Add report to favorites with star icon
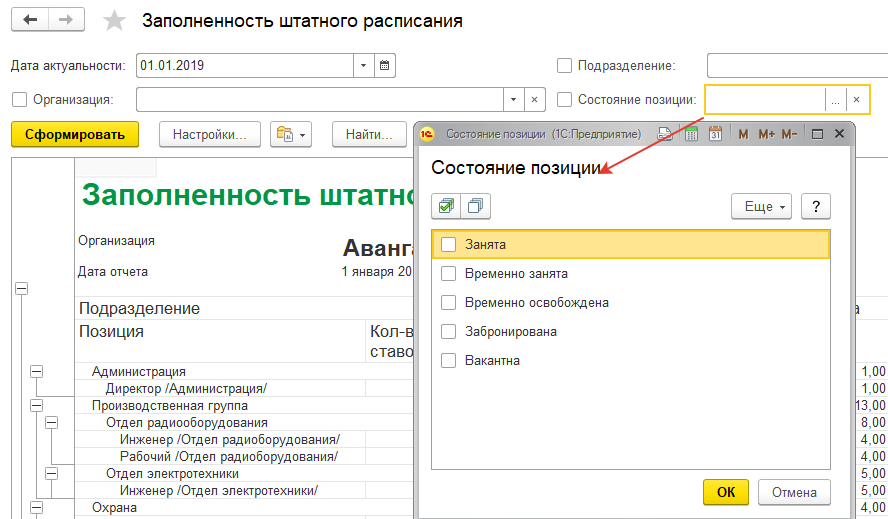 tap(114, 21)
